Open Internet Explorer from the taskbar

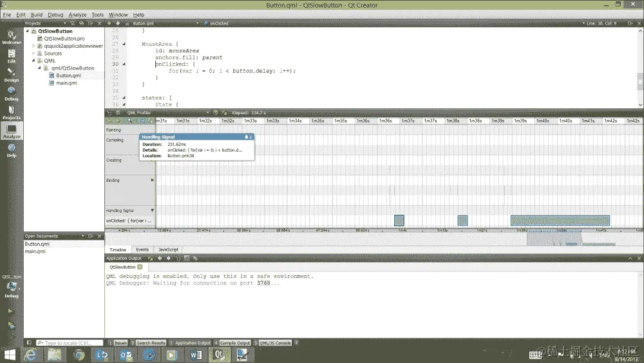[31, 355]
